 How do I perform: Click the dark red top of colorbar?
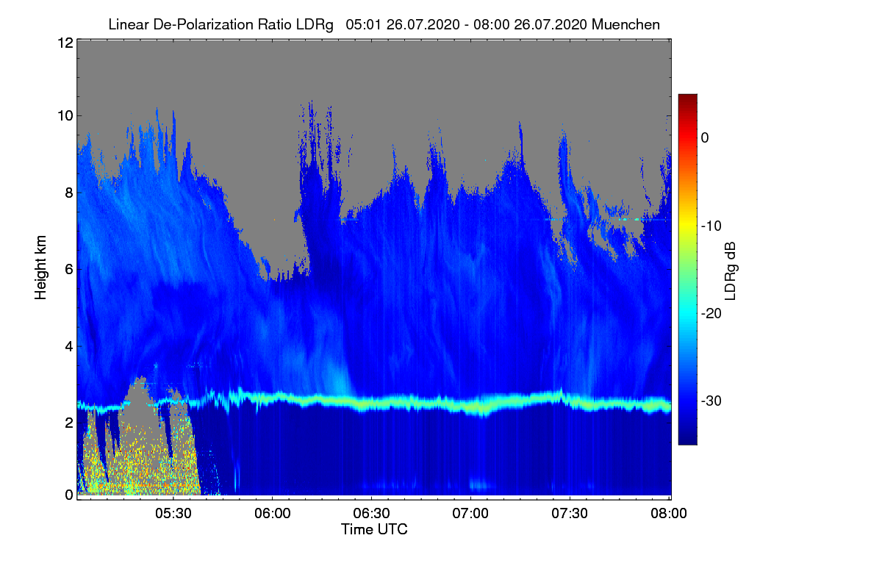click(687, 100)
